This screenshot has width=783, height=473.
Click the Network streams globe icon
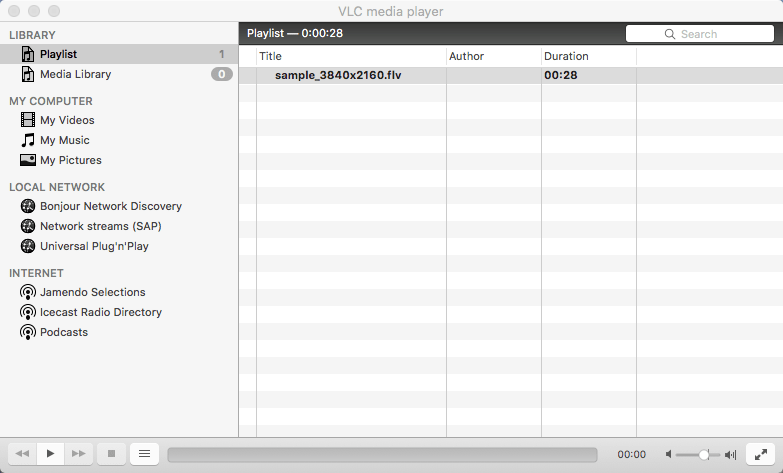28,226
